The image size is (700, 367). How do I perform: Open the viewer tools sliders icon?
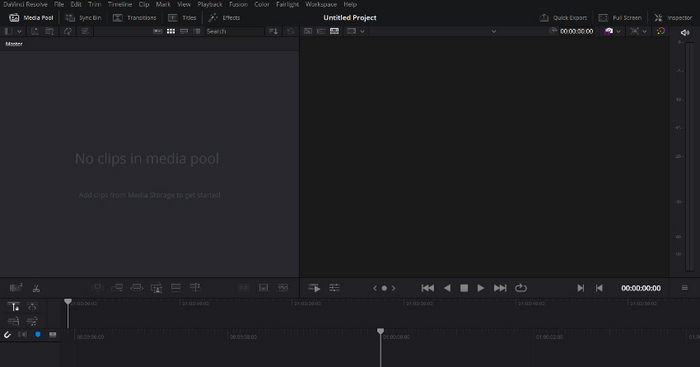pyautogui.click(x=334, y=288)
